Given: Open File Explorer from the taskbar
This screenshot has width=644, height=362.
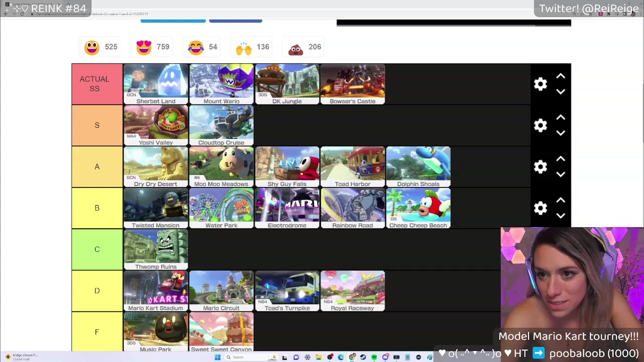Looking at the screenshot, I should click(x=319, y=357).
